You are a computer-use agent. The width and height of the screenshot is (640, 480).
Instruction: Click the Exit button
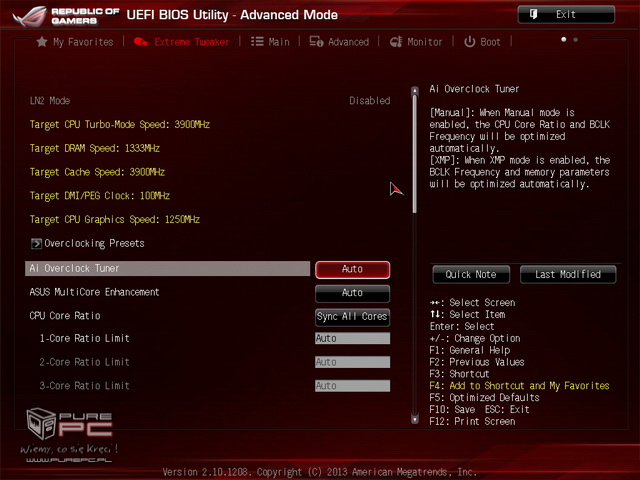[x=566, y=15]
